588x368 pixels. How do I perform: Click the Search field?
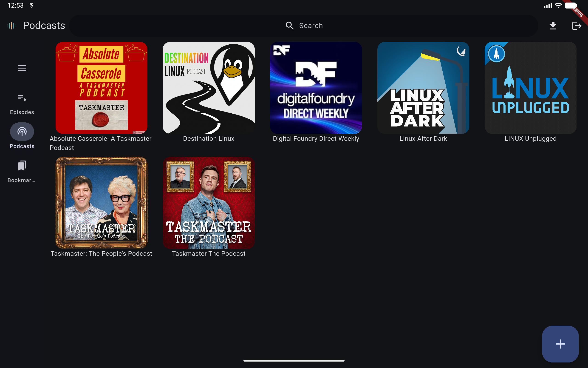click(x=303, y=26)
